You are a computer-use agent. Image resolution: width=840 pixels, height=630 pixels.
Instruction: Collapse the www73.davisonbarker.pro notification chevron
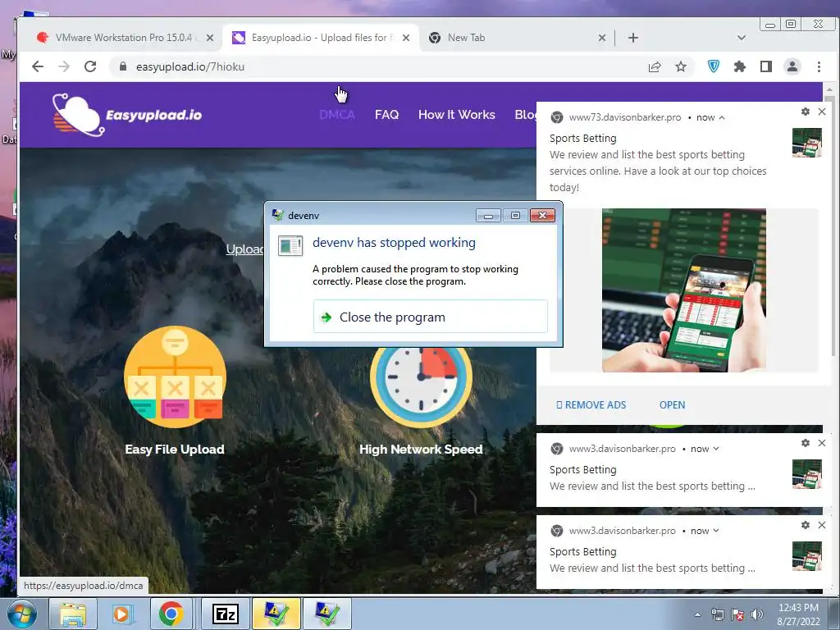(x=722, y=117)
